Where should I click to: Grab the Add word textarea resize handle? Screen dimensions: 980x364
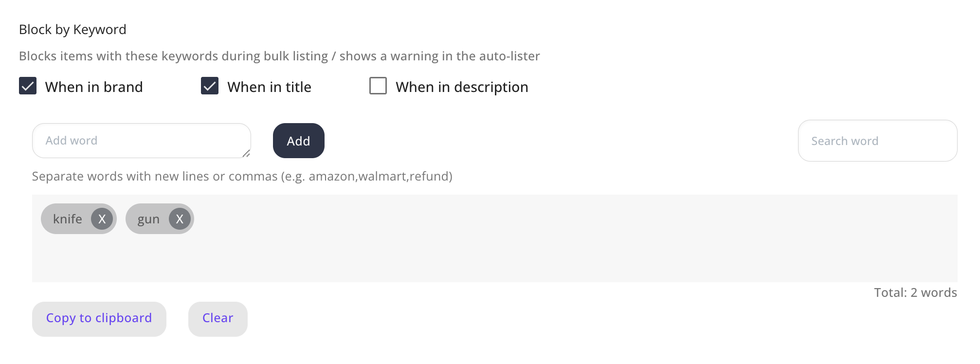tap(246, 153)
